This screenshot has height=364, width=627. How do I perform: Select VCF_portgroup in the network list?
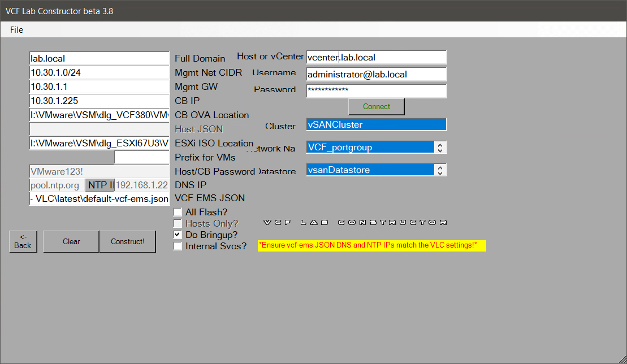[x=370, y=148]
